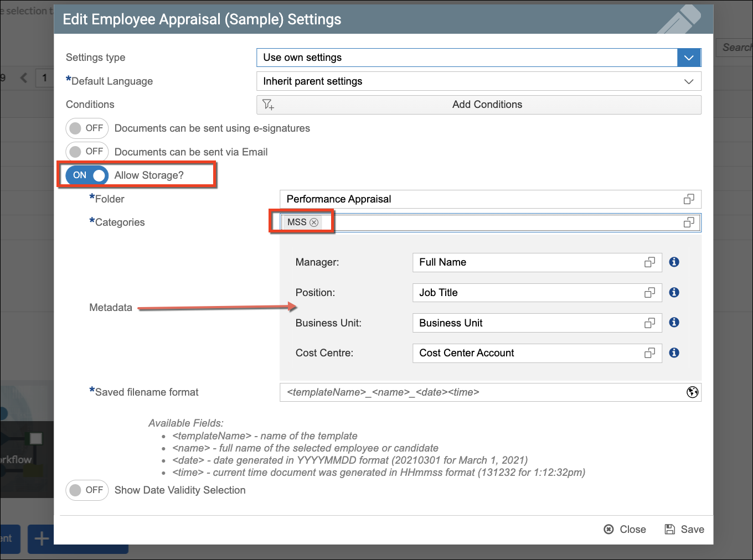
Task: Click info icon next to Cost Centre
Action: 674,353
